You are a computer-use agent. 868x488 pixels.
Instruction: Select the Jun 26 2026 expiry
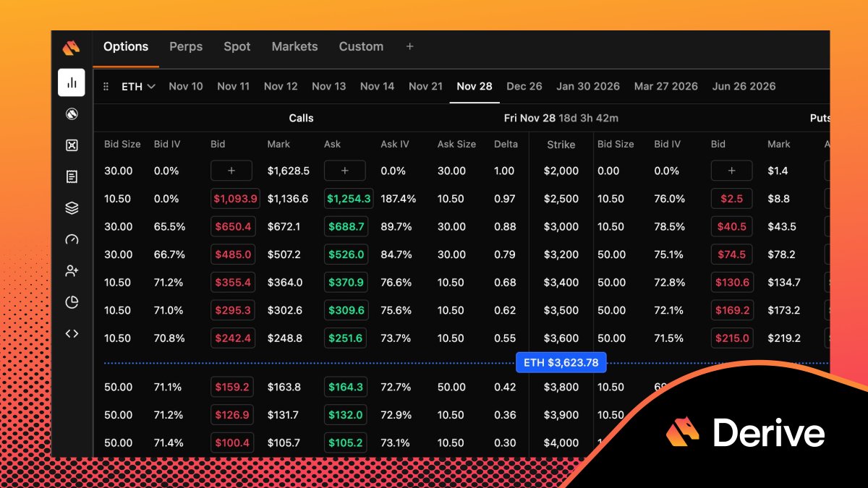tap(744, 86)
